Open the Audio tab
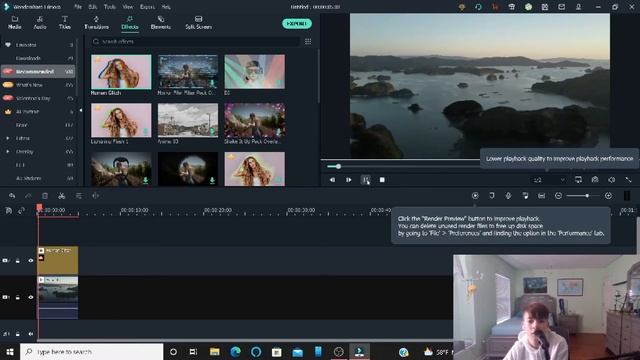This screenshot has width=640, height=360. click(40, 22)
